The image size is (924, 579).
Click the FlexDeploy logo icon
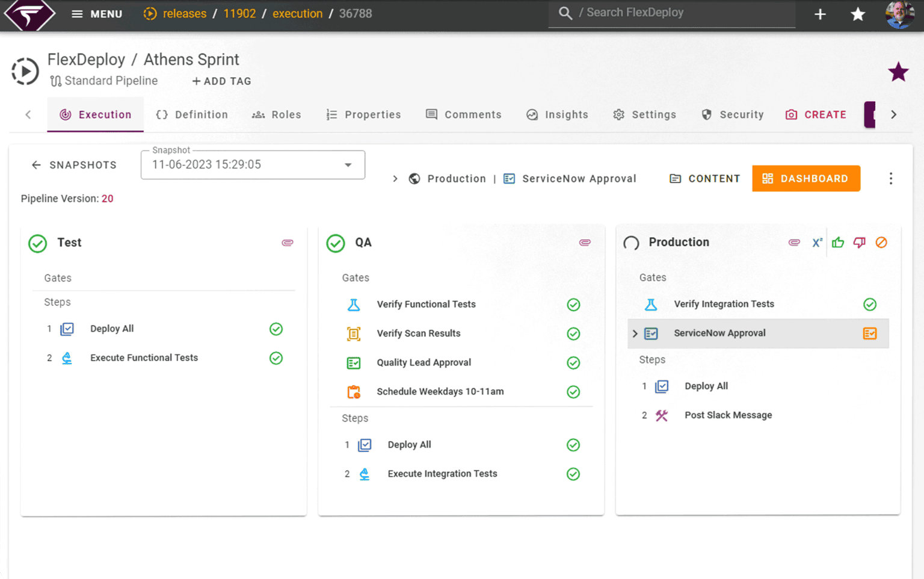point(29,14)
